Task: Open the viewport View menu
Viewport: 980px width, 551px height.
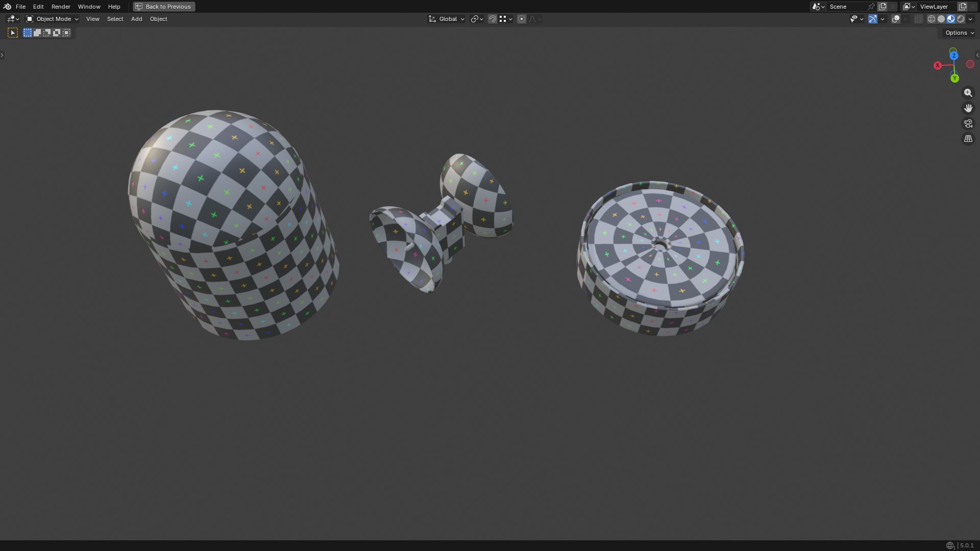Action: tap(92, 19)
